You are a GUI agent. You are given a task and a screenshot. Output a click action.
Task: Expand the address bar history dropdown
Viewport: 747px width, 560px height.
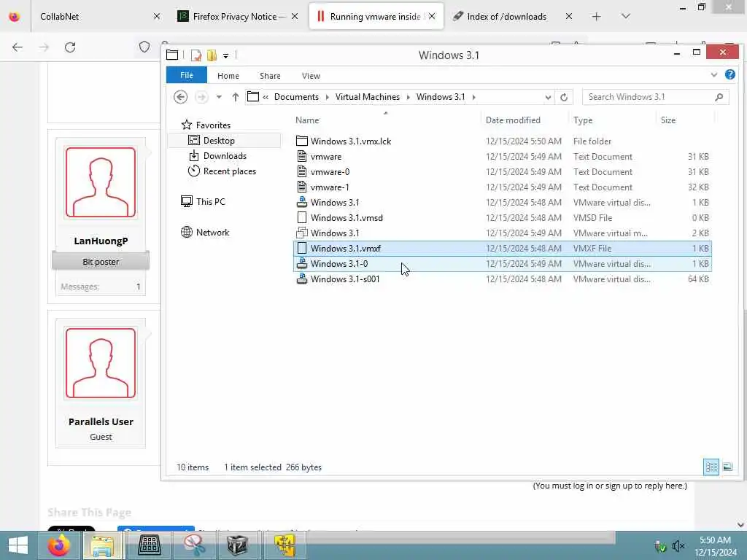tap(549, 97)
